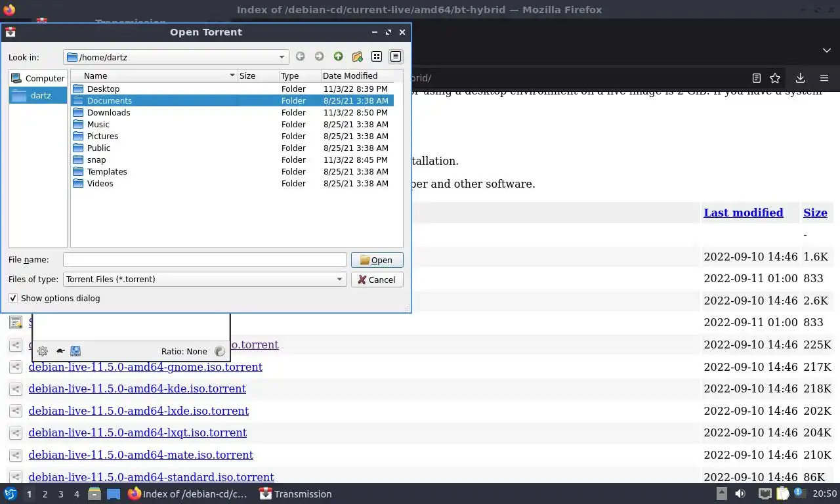Viewport: 840px width, 504px height.
Task: Select the Desktop folder row
Action: [x=232, y=89]
